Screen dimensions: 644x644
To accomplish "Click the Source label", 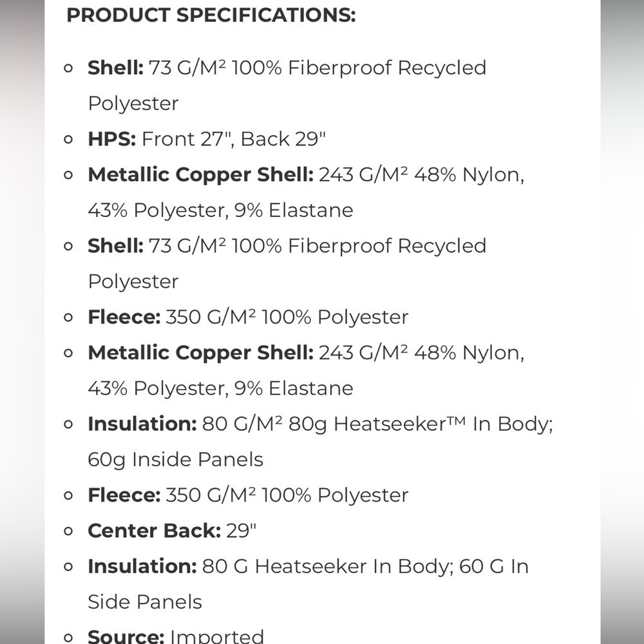I will pos(126,636).
